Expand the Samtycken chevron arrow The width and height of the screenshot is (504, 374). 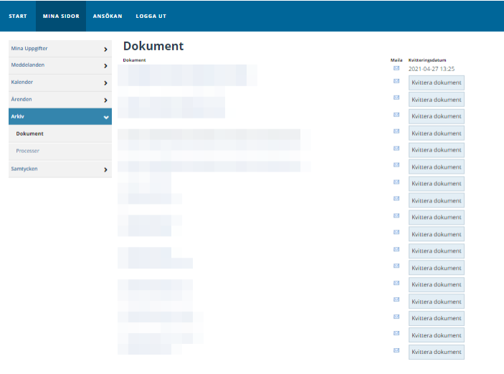105,170
